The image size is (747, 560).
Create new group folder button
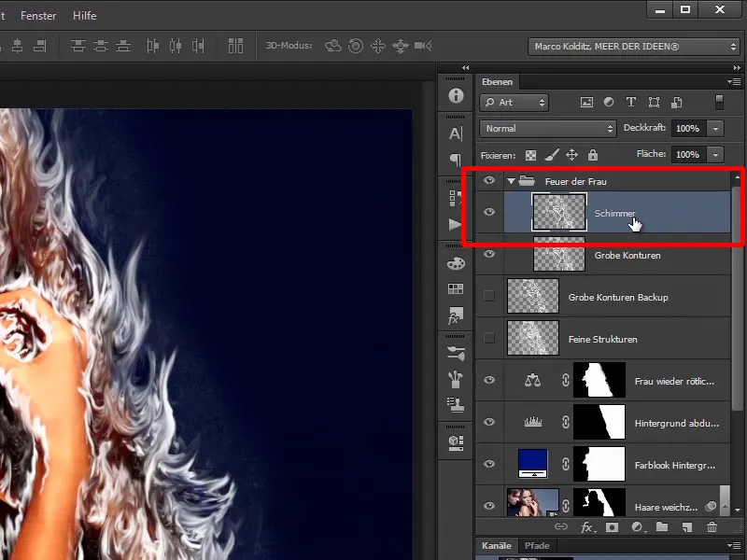(x=662, y=526)
